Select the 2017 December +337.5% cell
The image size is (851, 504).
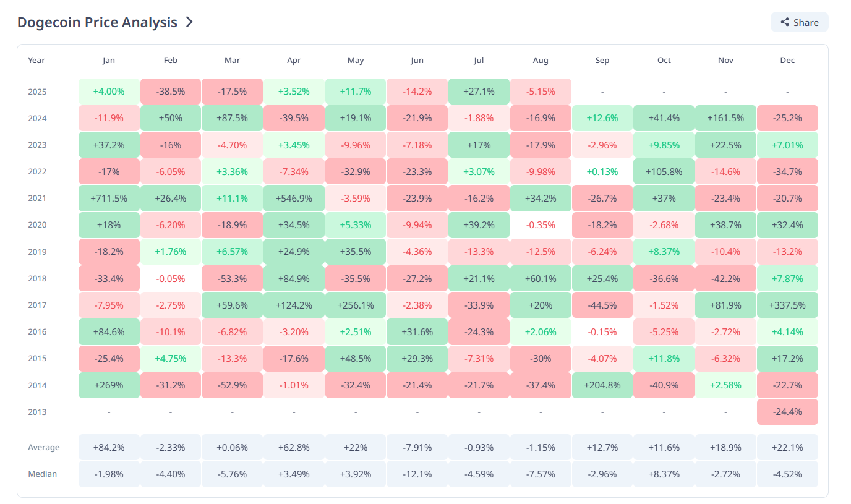(787, 305)
